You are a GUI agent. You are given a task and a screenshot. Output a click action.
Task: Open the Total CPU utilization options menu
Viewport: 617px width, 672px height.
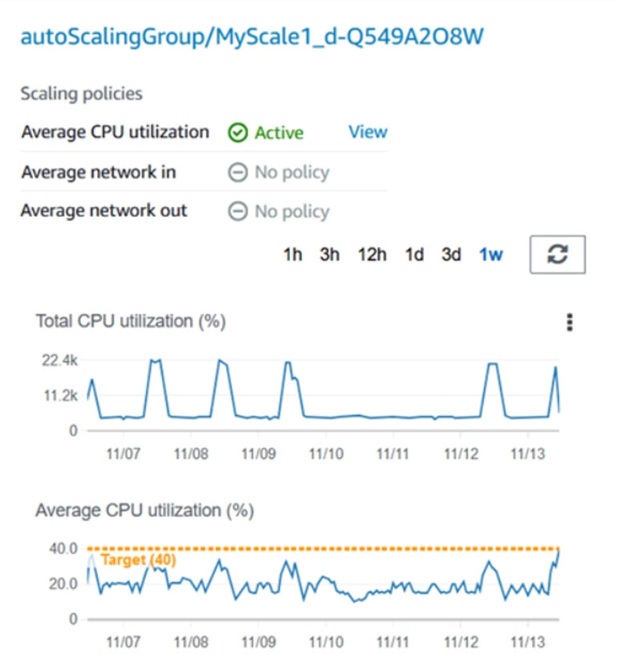tap(570, 322)
